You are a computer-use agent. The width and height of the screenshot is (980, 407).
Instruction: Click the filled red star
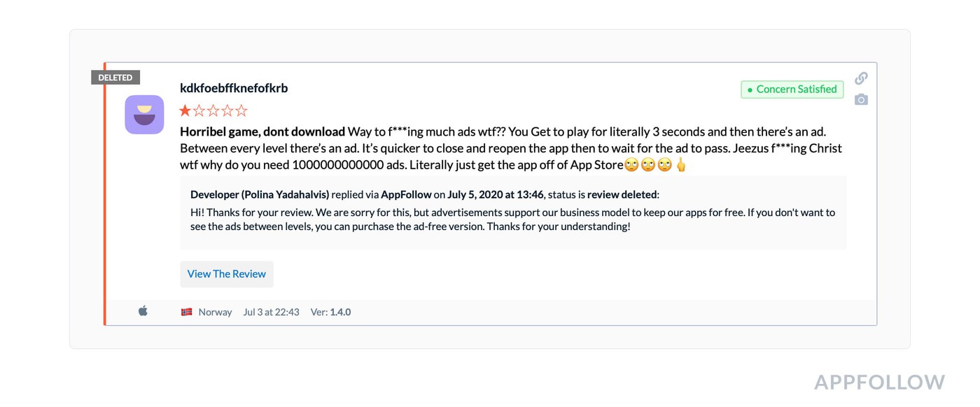tap(185, 110)
